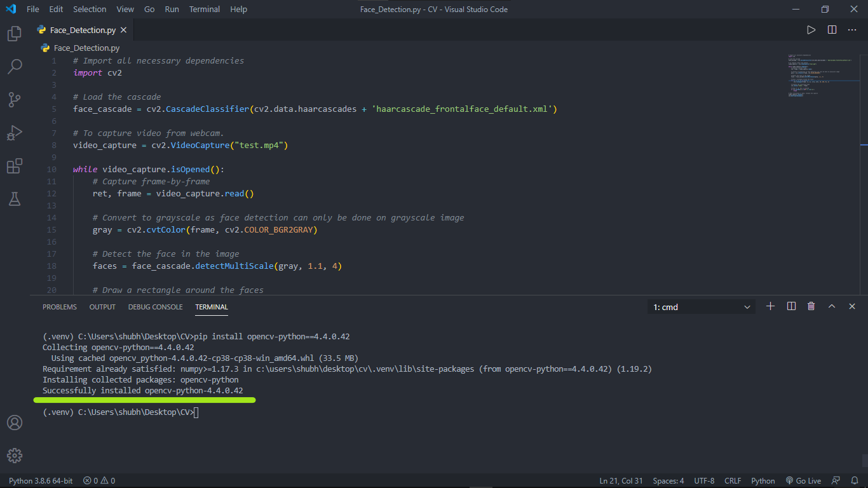Open the Run and Debug view
The width and height of the screenshot is (868, 488).
pos(14,133)
